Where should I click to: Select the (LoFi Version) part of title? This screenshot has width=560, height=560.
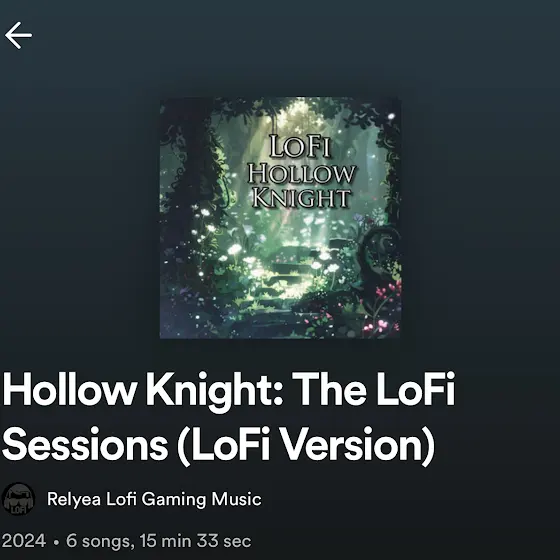[x=306, y=446]
